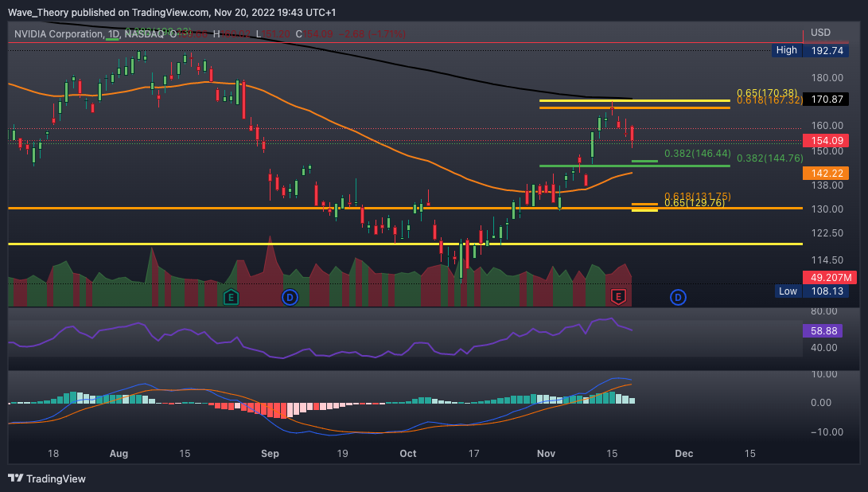Click the 122.50 price axis label

pyautogui.click(x=827, y=232)
